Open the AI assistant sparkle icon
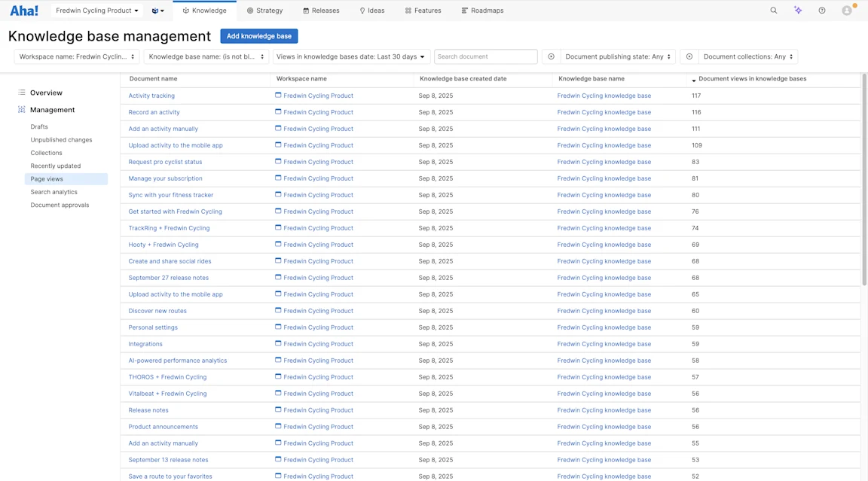 798,11
